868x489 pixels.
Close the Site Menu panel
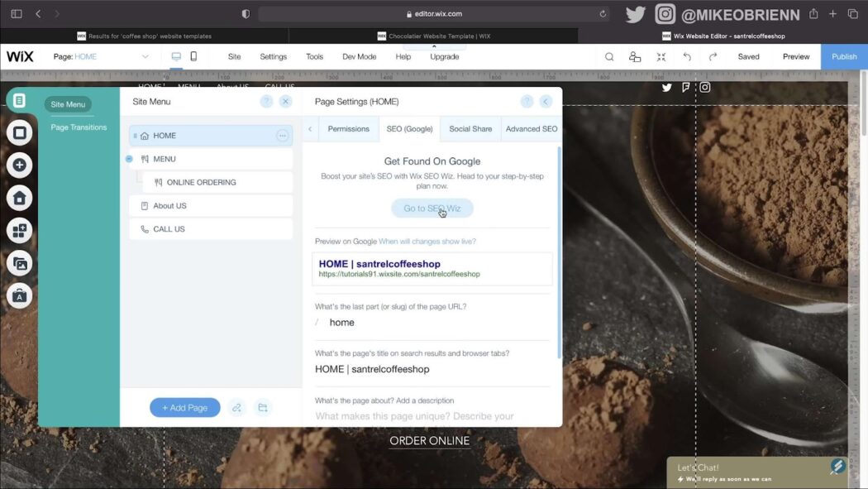point(286,101)
